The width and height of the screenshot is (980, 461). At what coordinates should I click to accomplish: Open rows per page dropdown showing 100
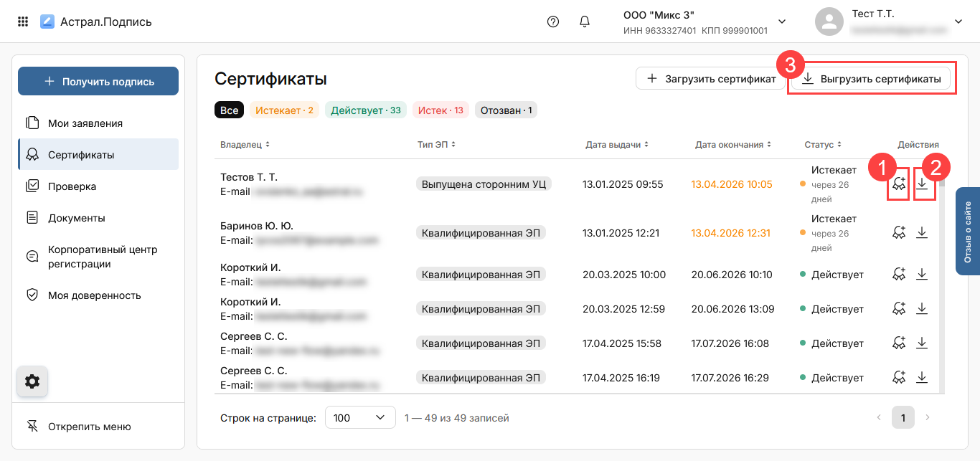(360, 417)
